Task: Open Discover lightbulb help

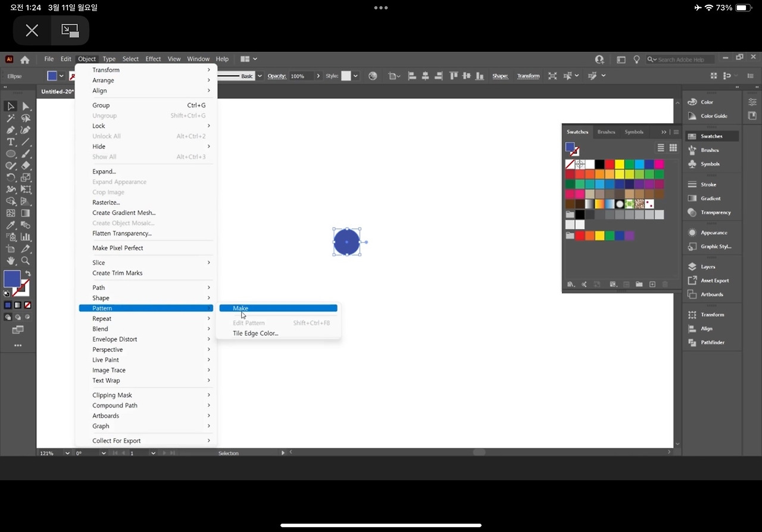Action: click(x=636, y=60)
